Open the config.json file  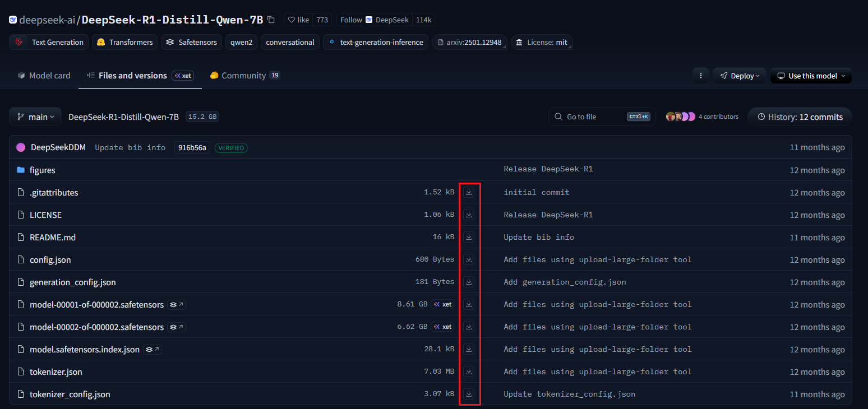pos(50,259)
